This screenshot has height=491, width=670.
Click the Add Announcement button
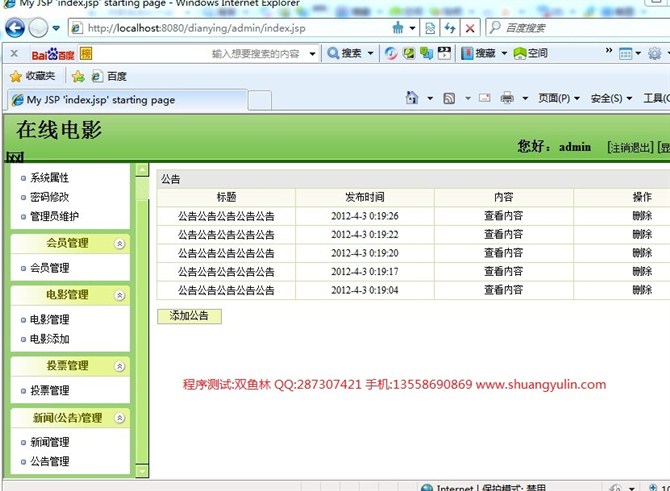pyautogui.click(x=189, y=316)
